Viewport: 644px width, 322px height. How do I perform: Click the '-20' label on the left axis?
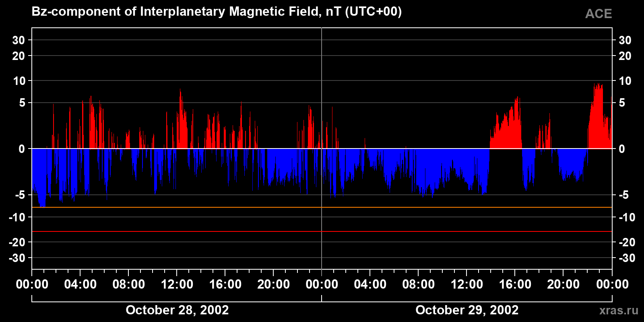pos(17,242)
